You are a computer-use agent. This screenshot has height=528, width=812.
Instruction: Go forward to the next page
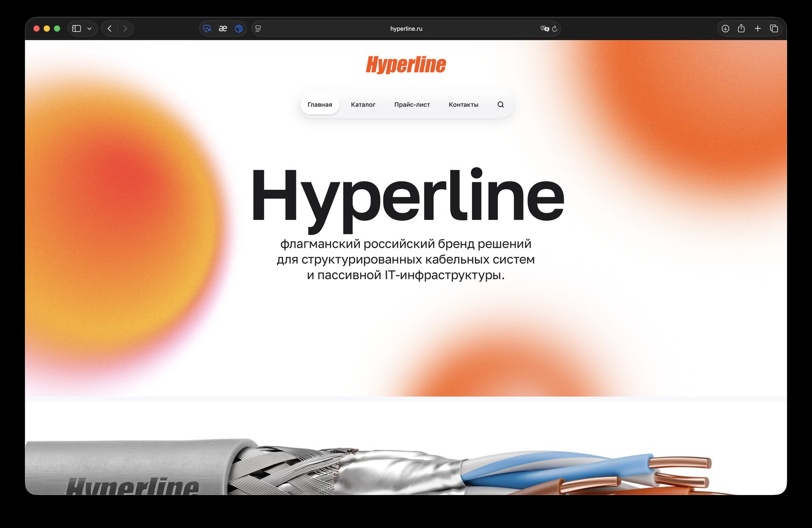125,28
